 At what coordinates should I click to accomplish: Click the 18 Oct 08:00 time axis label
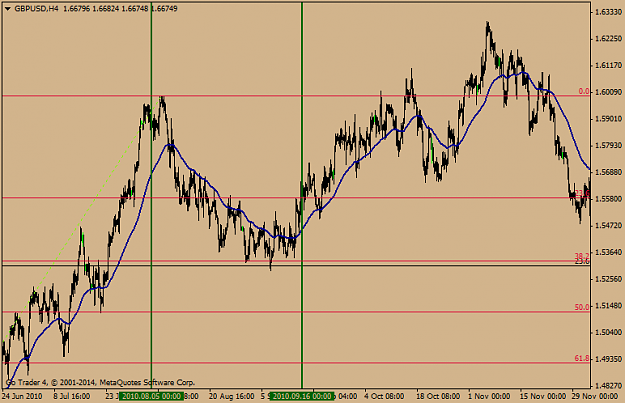pyautogui.click(x=438, y=396)
